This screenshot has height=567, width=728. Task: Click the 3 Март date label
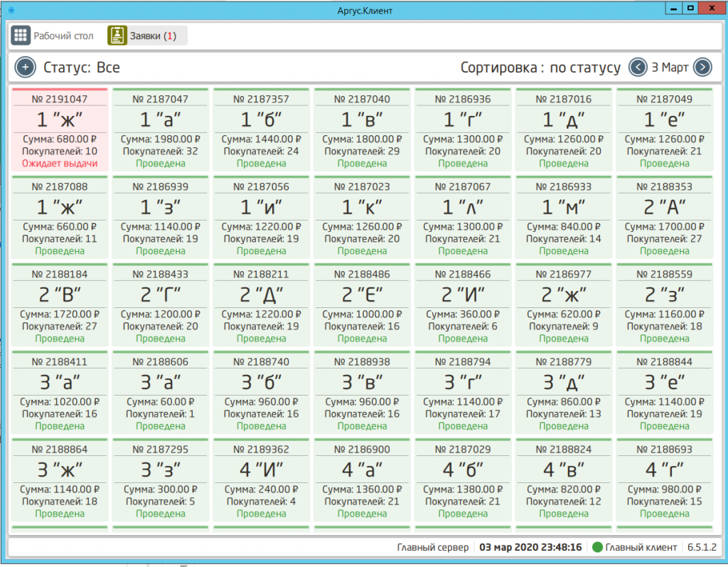click(x=670, y=68)
